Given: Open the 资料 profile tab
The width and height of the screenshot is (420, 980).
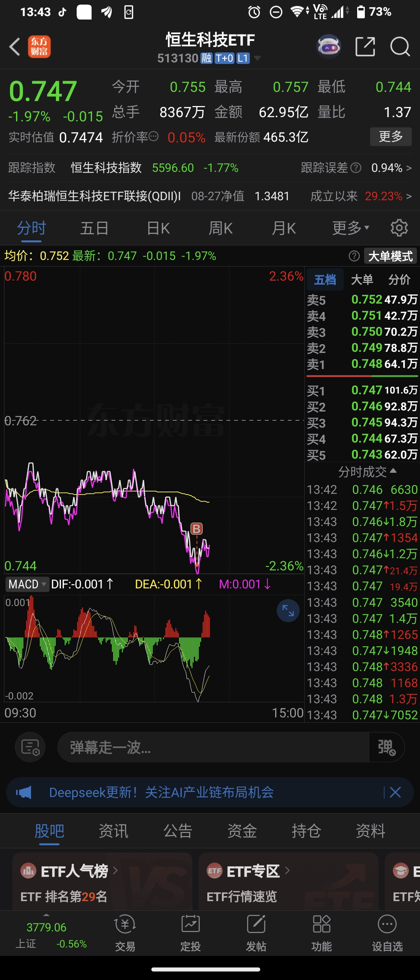Looking at the screenshot, I should click(370, 831).
